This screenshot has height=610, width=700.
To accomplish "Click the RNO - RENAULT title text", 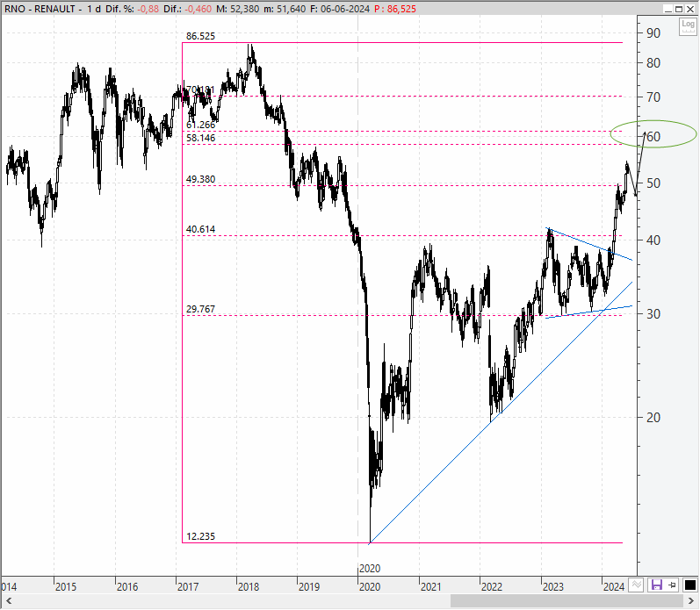I will coord(40,9).
